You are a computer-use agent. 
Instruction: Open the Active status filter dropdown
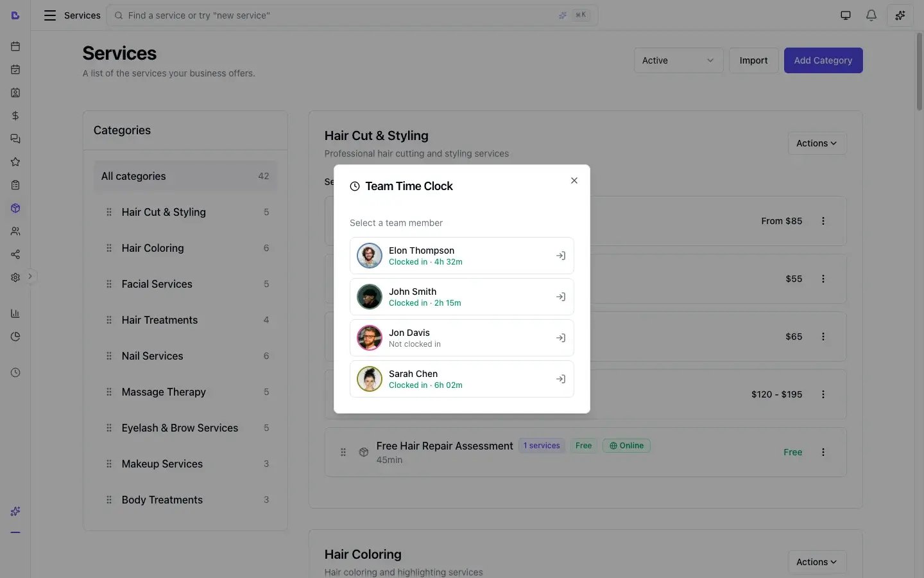coord(678,60)
